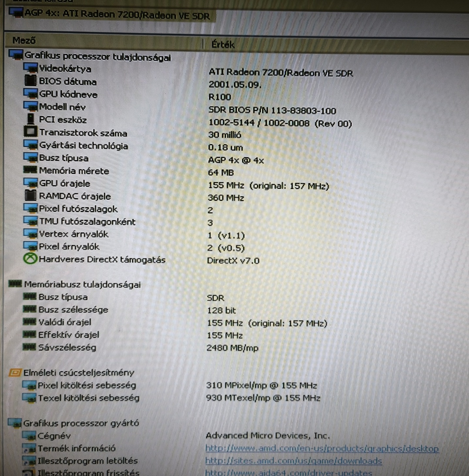Click the Memória mérete RAM icon
This screenshot has width=469, height=476.
[x=30, y=170]
